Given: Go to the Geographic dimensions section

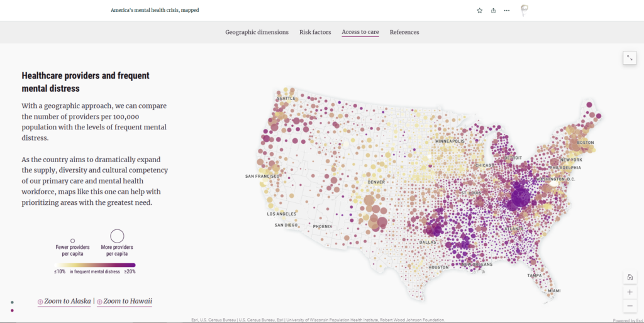Looking at the screenshot, I should [x=257, y=32].
